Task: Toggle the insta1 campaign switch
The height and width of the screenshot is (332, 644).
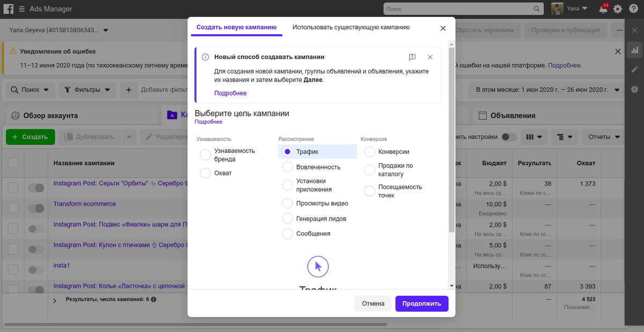Action: tap(36, 270)
